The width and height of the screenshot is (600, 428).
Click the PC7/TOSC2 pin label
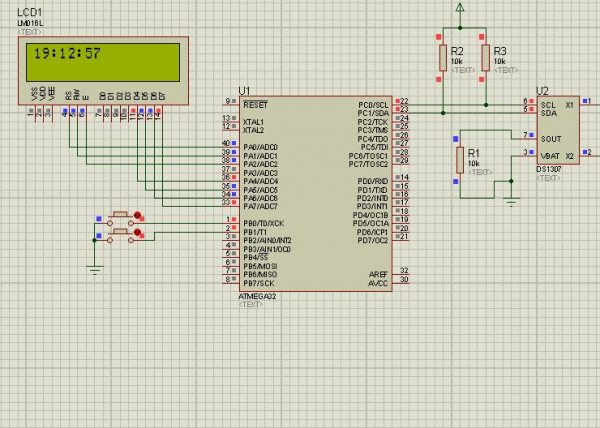368,164
